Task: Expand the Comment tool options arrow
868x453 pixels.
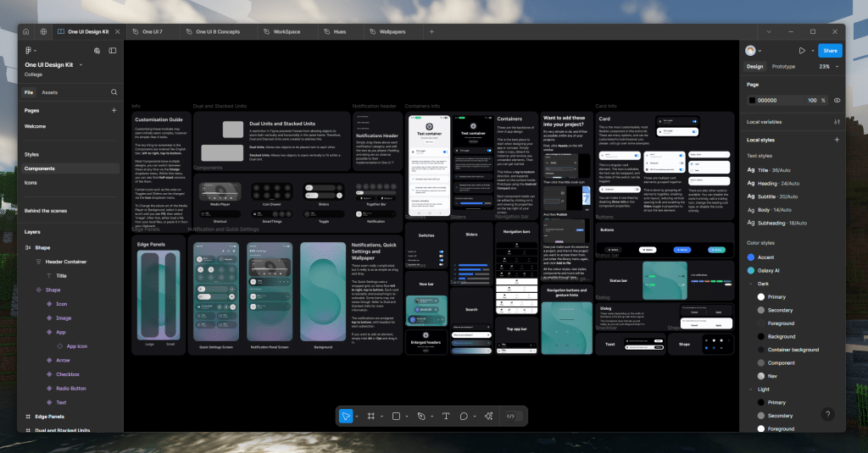Action: [475, 417]
